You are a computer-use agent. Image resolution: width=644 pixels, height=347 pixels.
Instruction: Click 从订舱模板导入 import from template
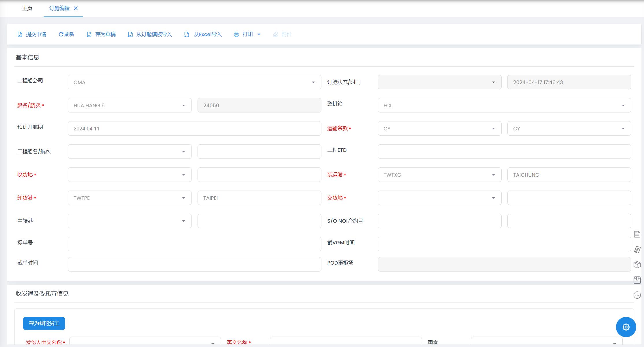pyautogui.click(x=150, y=34)
